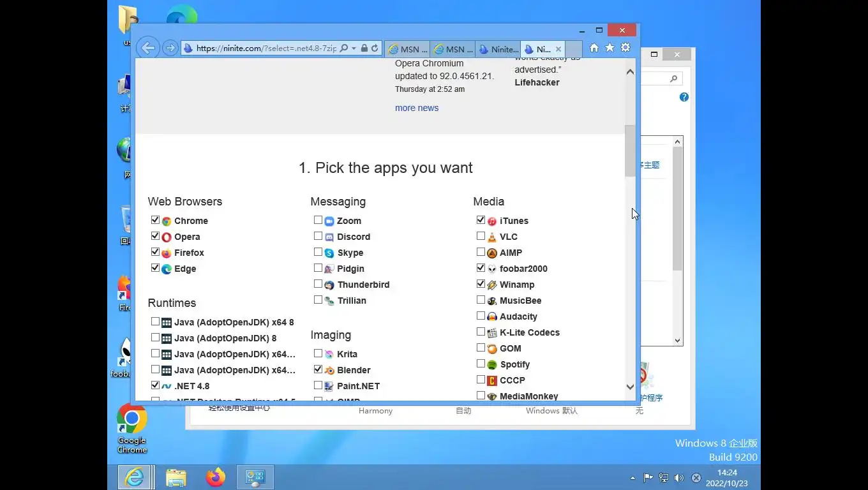This screenshot has width=868, height=490.
Task: Click the Paint.NET icon
Action: point(329,386)
